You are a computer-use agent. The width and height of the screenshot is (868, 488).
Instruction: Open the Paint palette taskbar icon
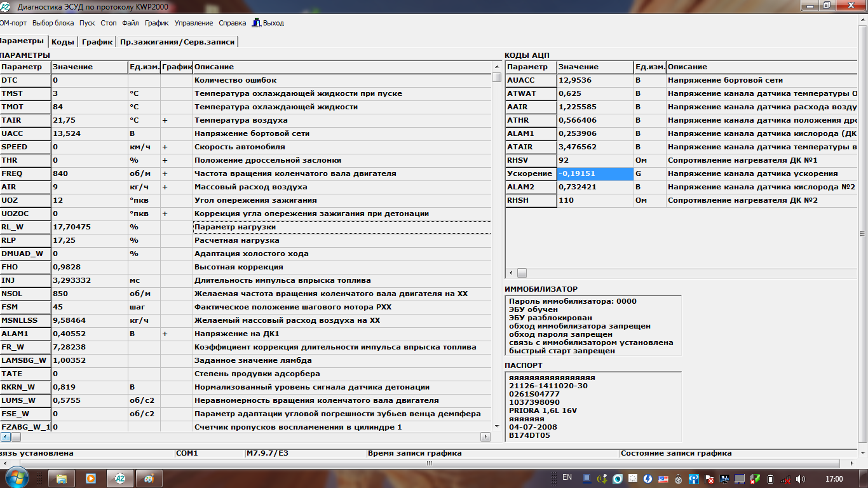[x=149, y=478]
